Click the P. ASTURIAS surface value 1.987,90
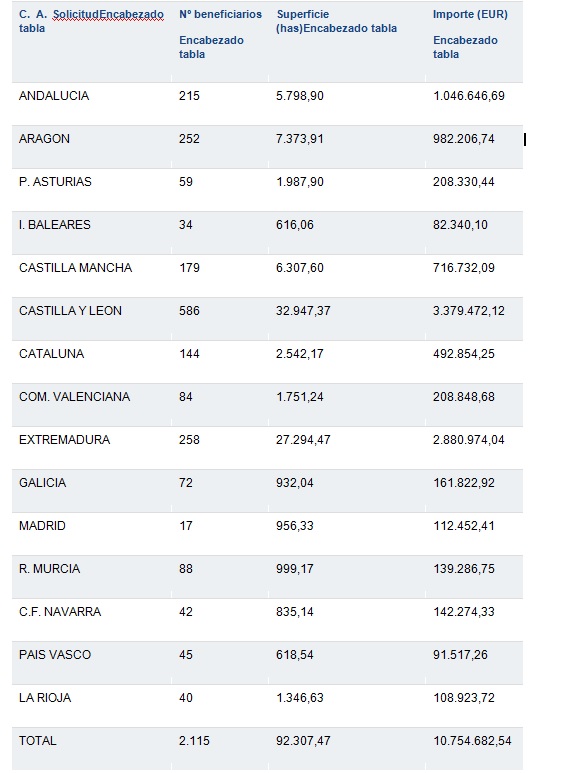This screenshot has height=773, width=573. (299, 181)
